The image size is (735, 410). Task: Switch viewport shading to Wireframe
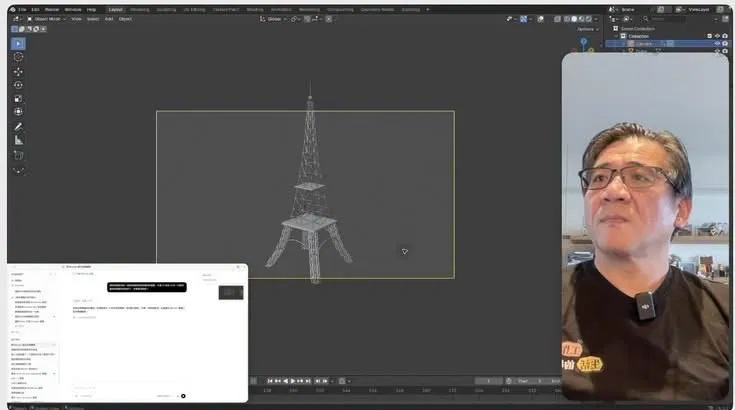coord(567,19)
